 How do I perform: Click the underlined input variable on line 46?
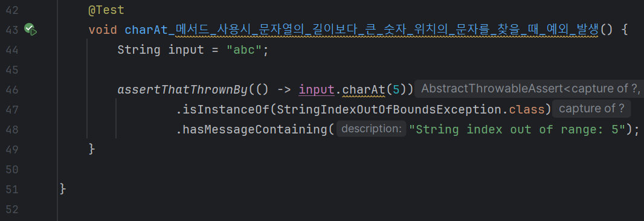pos(316,89)
